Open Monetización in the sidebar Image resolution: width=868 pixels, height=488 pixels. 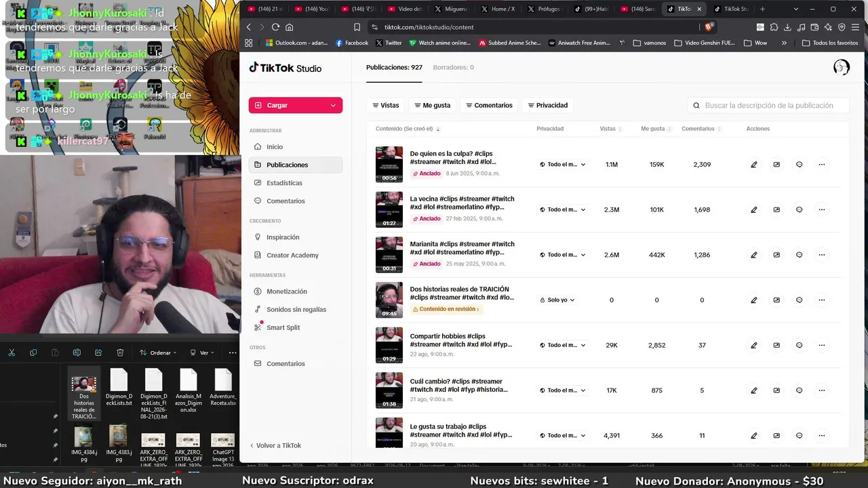pos(296,291)
